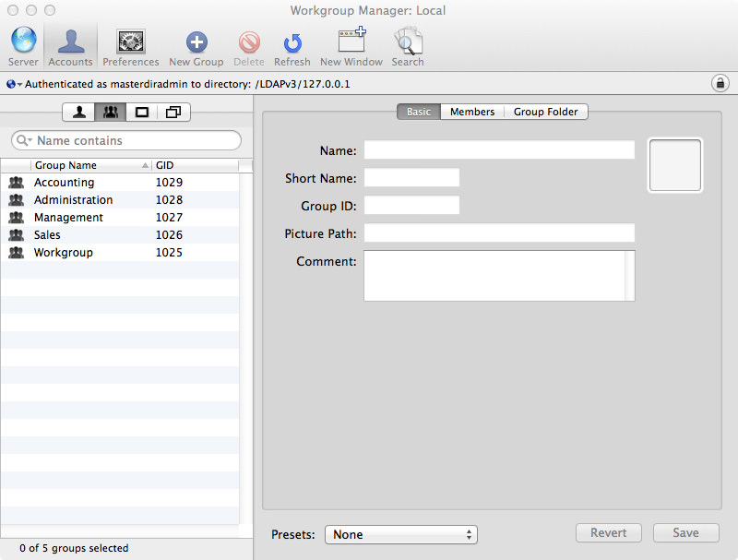The width and height of the screenshot is (738, 560).
Task: Select the Management group row
Action: click(120, 217)
